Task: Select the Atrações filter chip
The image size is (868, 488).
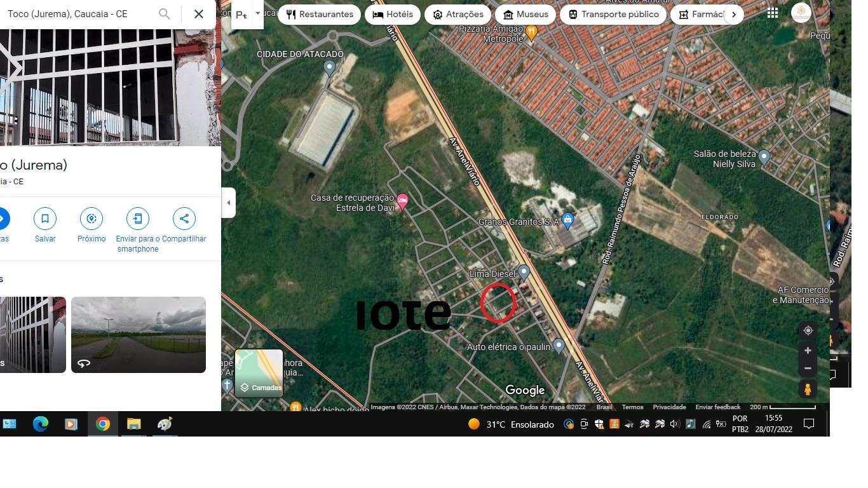Action: click(x=458, y=14)
